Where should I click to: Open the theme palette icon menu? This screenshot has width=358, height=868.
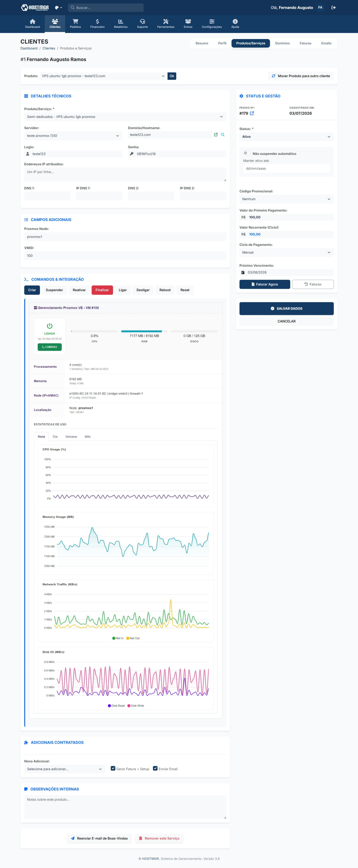coord(58,7)
